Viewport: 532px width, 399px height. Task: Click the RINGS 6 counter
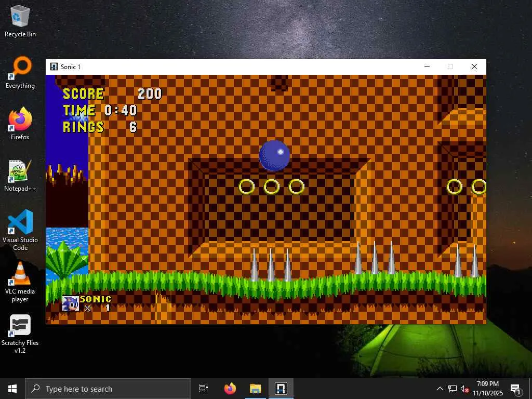(100, 127)
